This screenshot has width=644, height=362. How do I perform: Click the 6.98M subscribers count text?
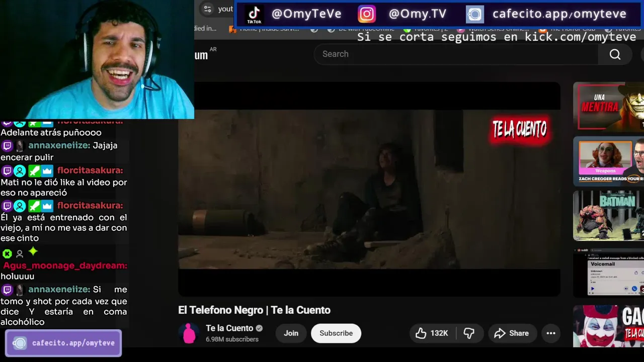pyautogui.click(x=232, y=339)
